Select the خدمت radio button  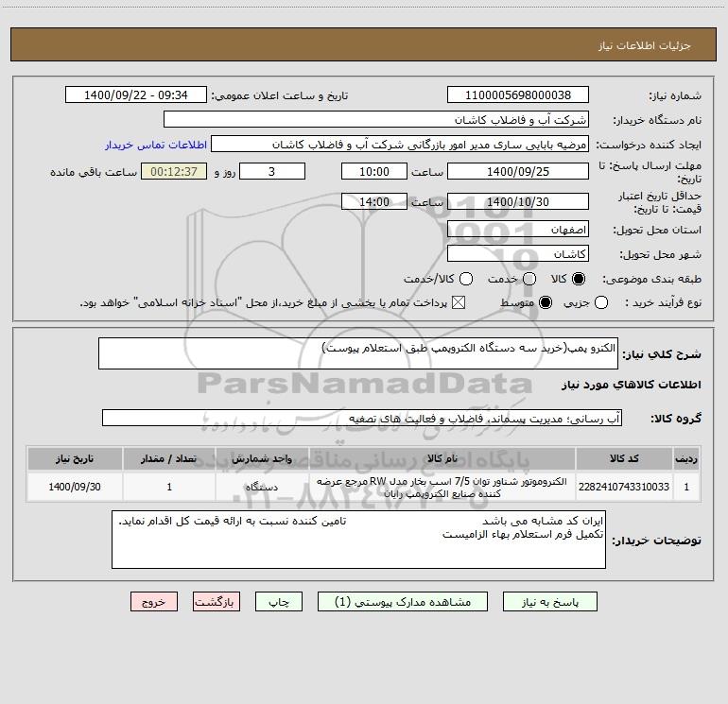coord(529,279)
